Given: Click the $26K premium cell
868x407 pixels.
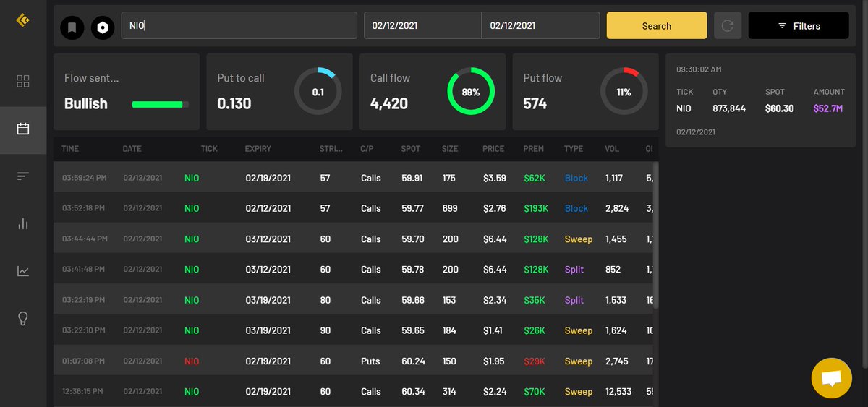Looking at the screenshot, I should pos(535,330).
